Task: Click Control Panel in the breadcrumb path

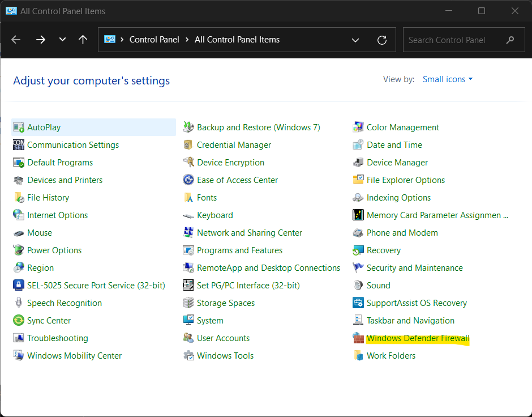Action: pos(154,40)
